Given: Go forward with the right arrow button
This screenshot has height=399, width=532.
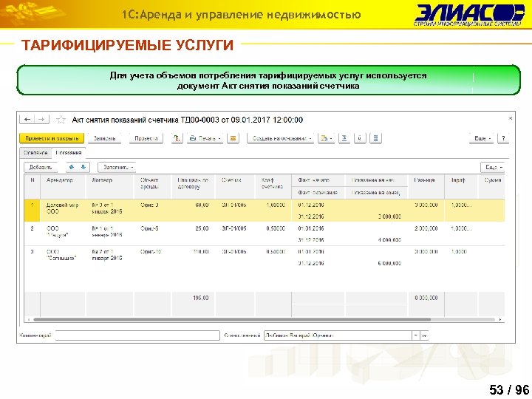Looking at the screenshot, I should click(41, 120).
